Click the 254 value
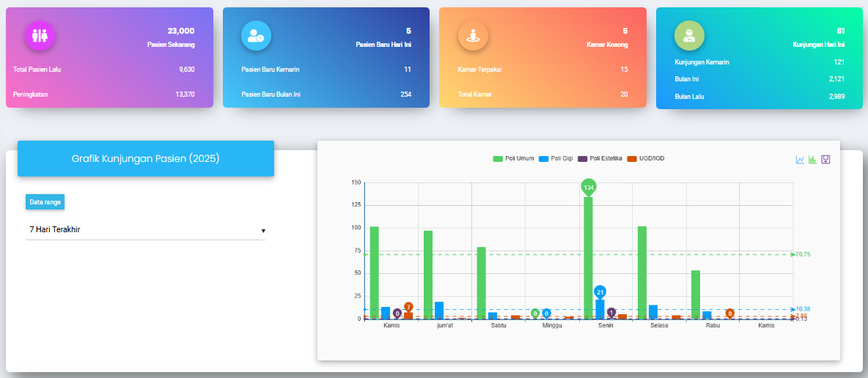 (405, 94)
